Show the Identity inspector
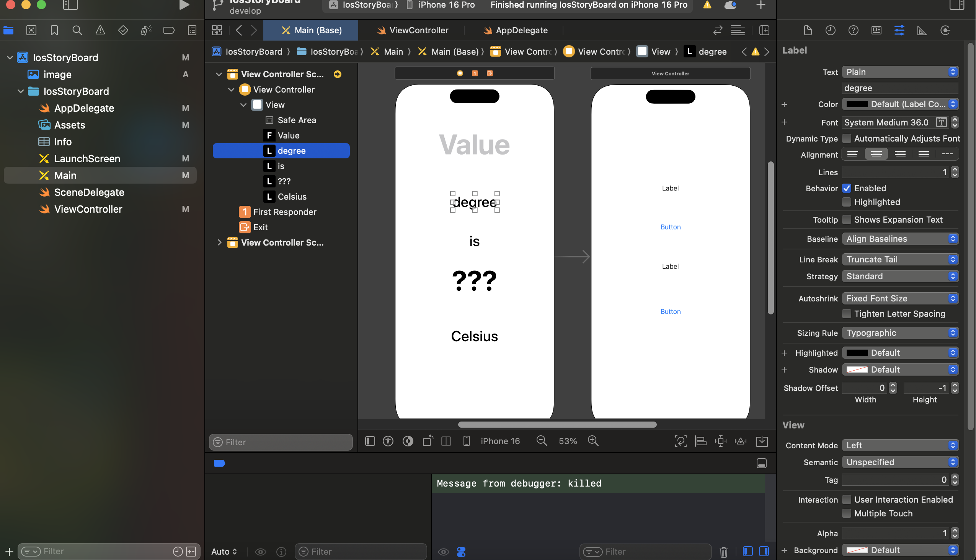 coord(877,30)
